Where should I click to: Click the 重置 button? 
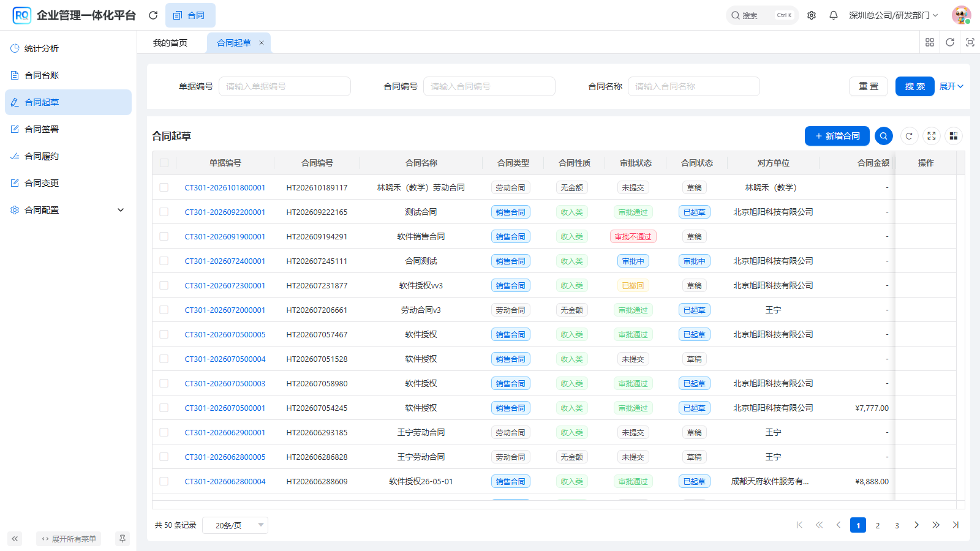[869, 86]
